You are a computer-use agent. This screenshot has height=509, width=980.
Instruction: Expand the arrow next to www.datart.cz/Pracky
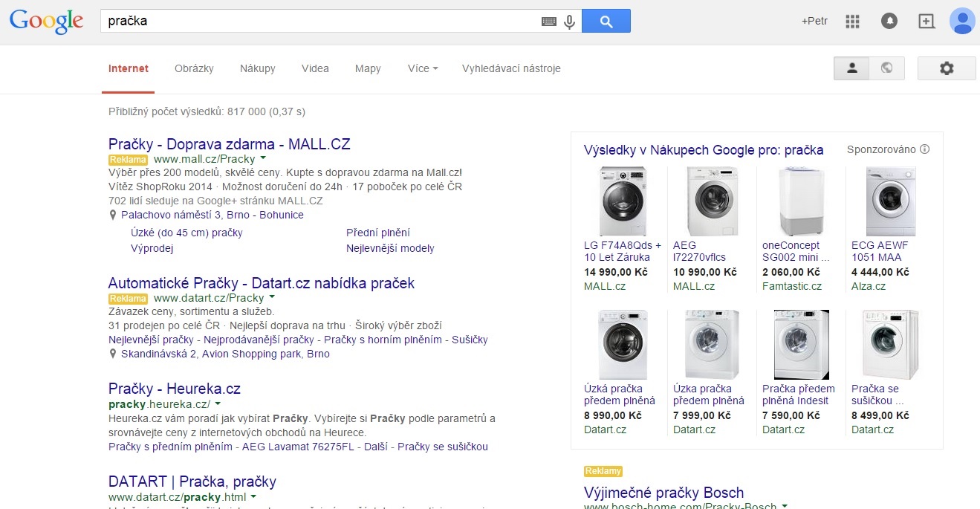(272, 298)
